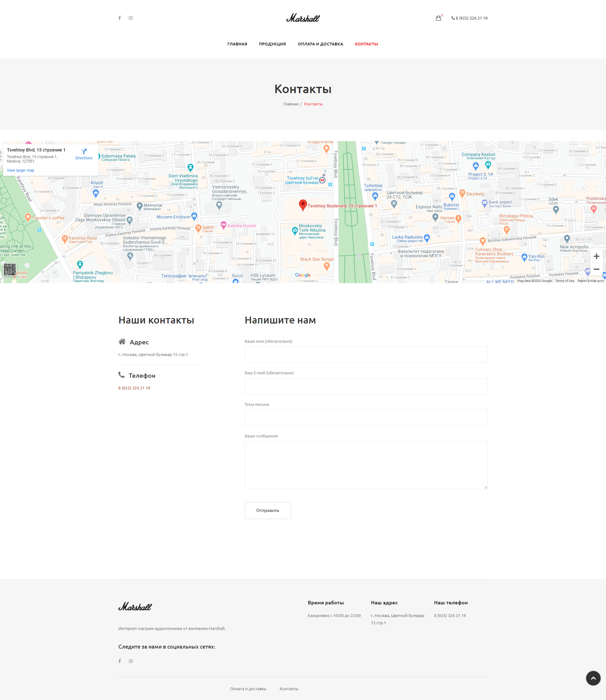
Task: Click the Yan-Ron shop marker
Action: tap(524, 257)
